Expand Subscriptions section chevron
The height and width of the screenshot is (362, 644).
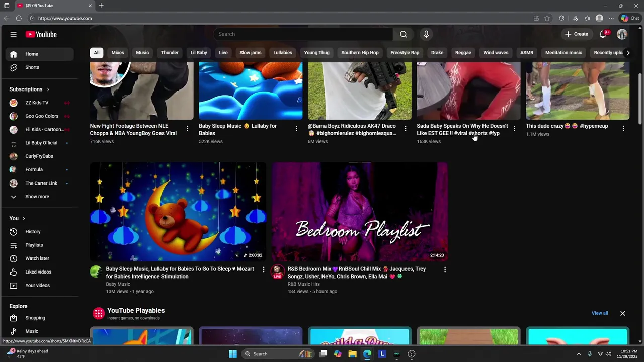click(x=48, y=89)
